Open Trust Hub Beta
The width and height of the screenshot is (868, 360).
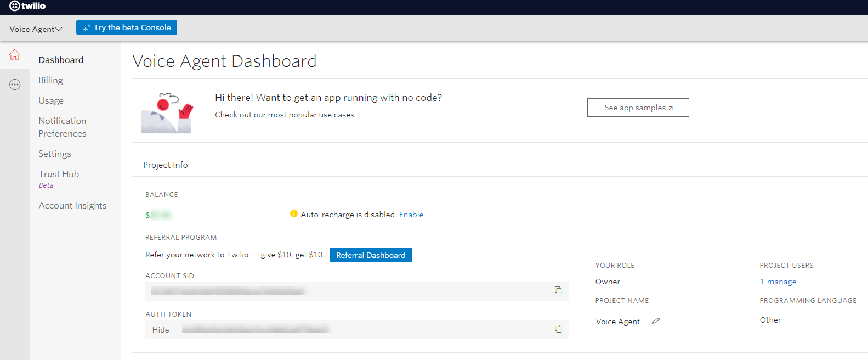[x=59, y=179]
